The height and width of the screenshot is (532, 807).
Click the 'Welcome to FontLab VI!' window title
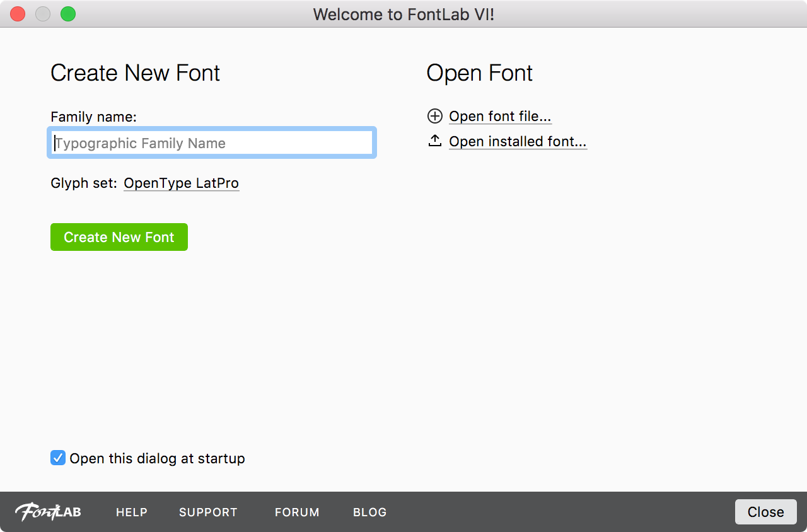tap(403, 14)
